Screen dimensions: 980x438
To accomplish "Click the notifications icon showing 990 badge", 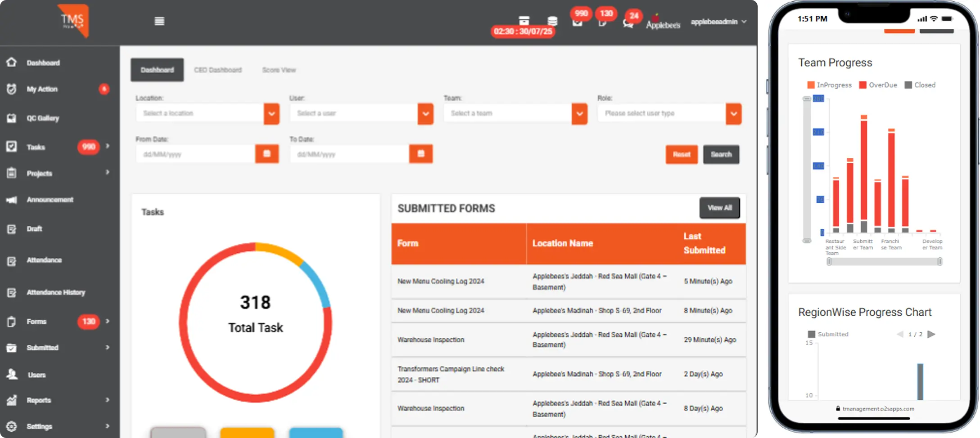I will [578, 21].
